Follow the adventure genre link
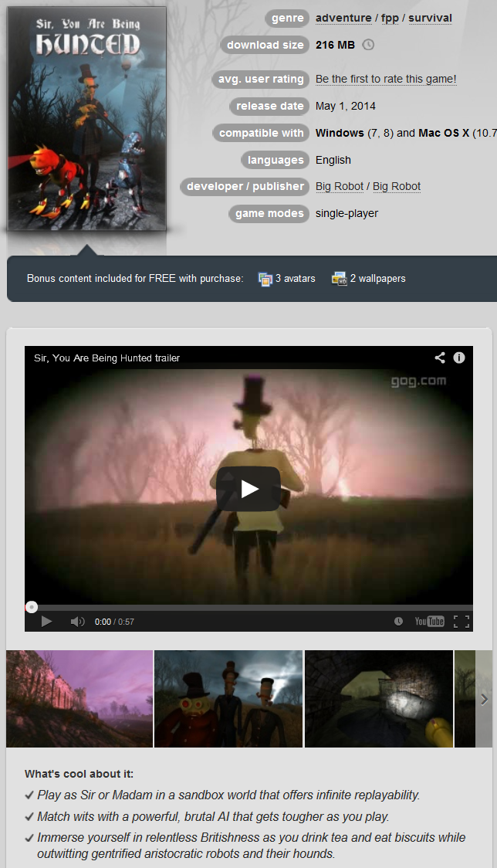Screen dimensions: 497x868 click(x=343, y=19)
